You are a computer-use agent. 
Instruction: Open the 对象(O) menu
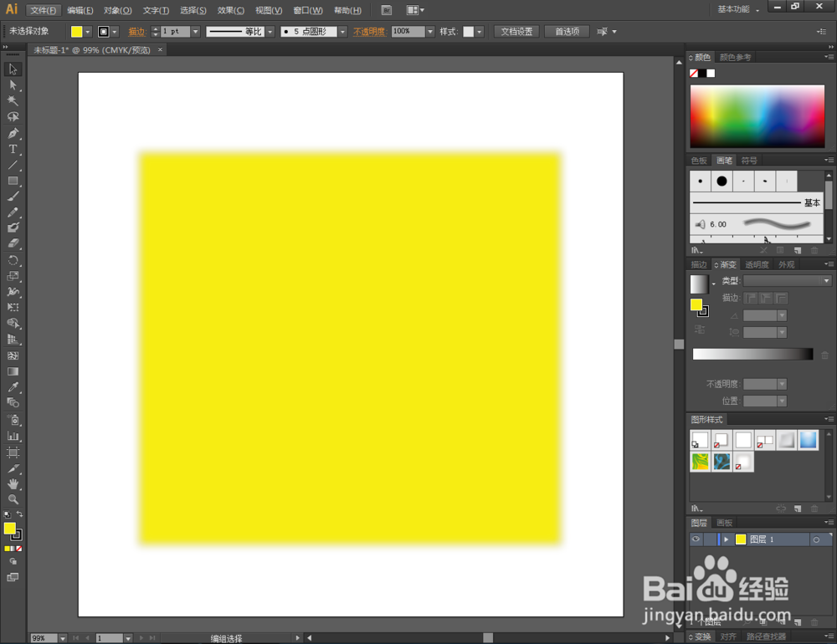pyautogui.click(x=117, y=10)
